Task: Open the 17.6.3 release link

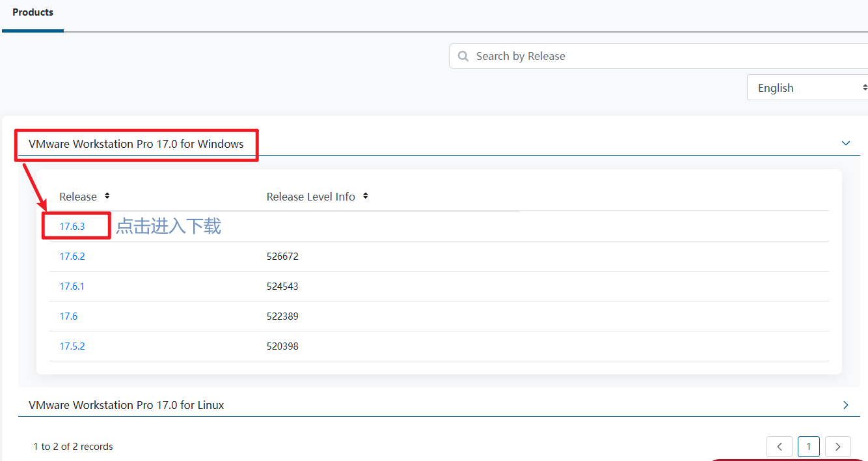Action: click(x=72, y=227)
